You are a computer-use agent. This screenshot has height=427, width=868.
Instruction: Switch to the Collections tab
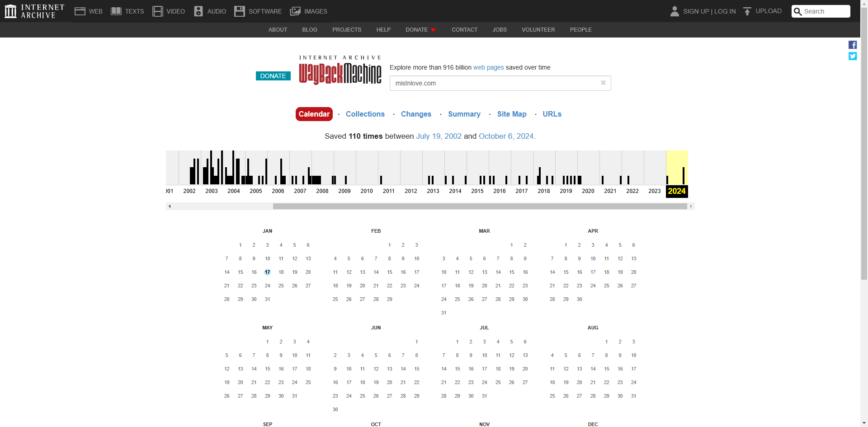point(365,114)
